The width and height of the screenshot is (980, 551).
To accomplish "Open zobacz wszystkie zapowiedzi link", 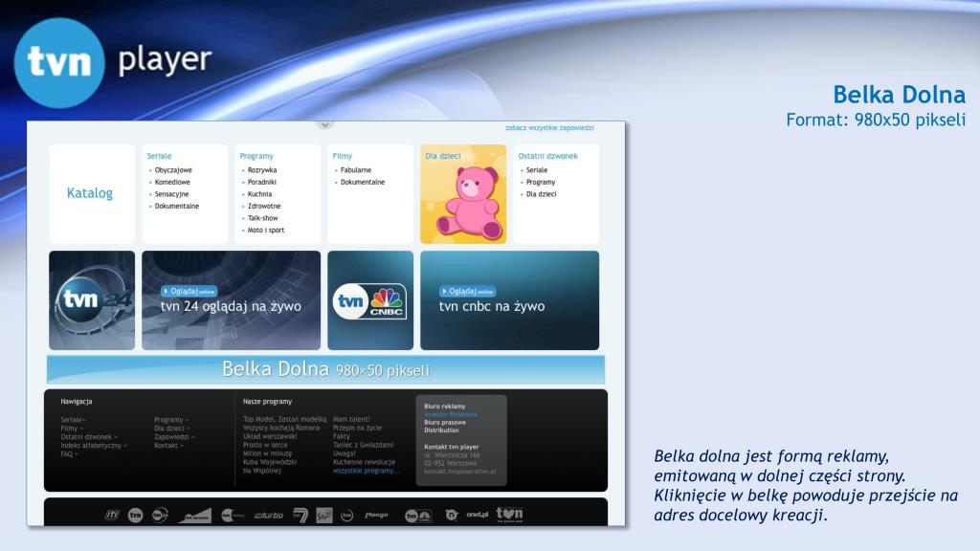I will (x=549, y=127).
